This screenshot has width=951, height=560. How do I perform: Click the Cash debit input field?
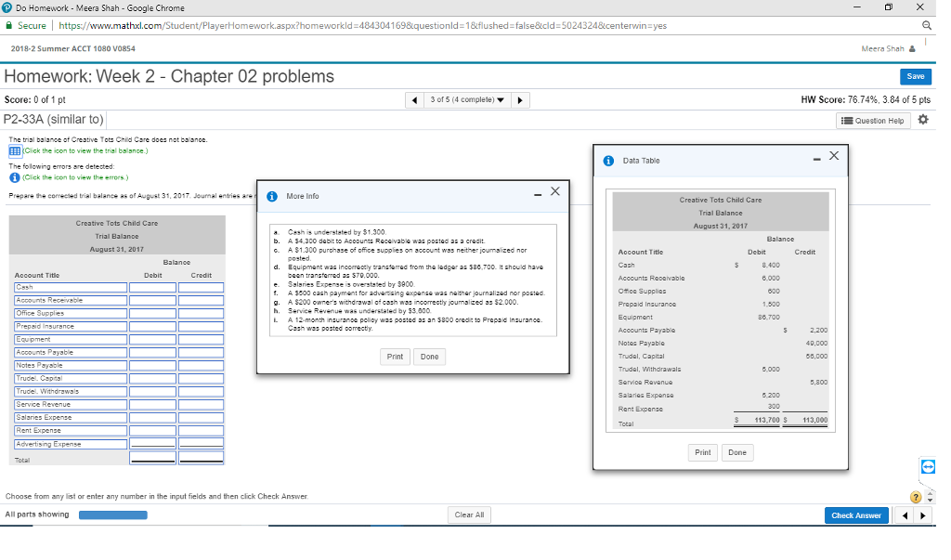pos(152,288)
